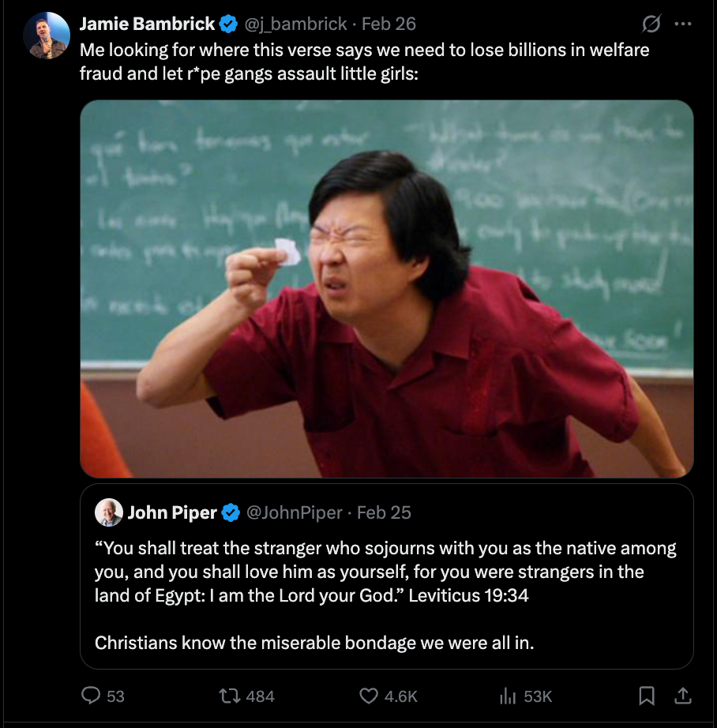Screen dimensions: 717x728
Task: Open the share post menu
Action: (684, 696)
